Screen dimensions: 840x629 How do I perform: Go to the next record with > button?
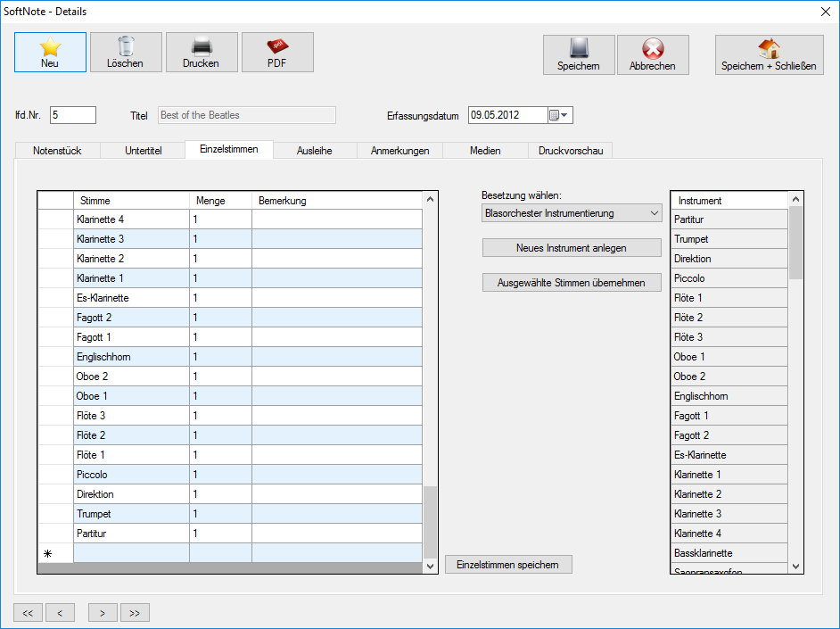click(103, 612)
